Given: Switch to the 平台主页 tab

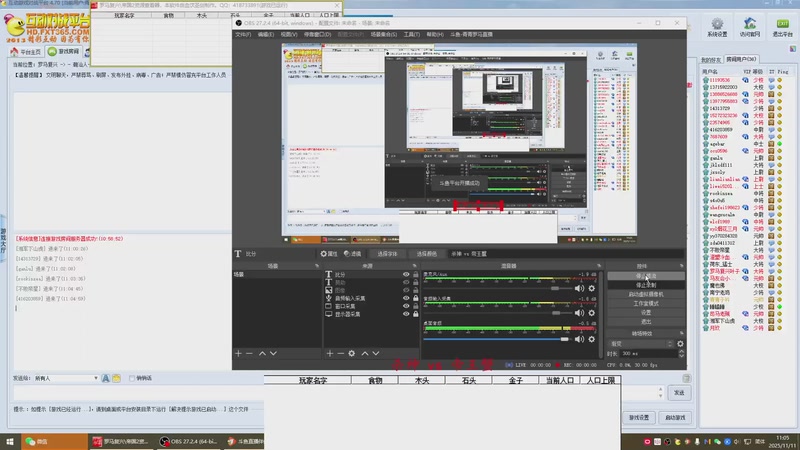Looking at the screenshot, I should pyautogui.click(x=26, y=52).
